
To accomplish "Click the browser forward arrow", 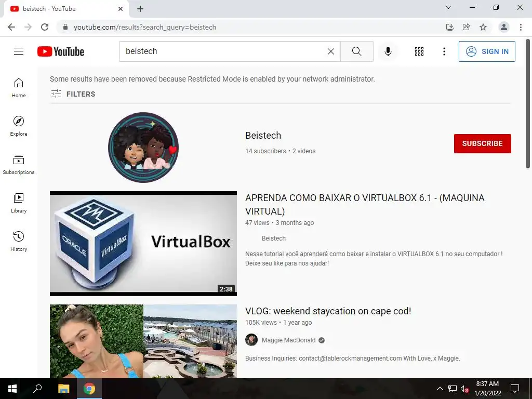I will click(x=28, y=27).
